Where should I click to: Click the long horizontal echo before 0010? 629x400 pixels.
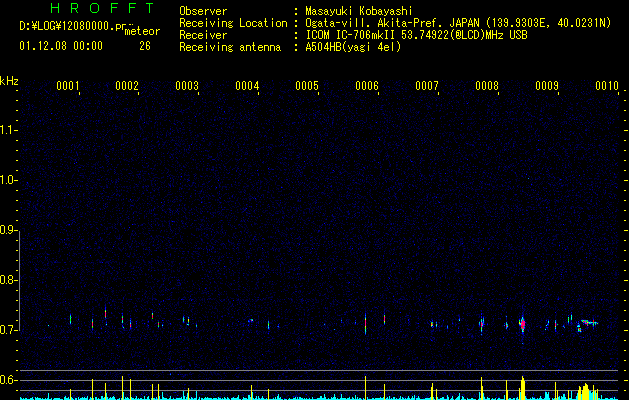590,322
